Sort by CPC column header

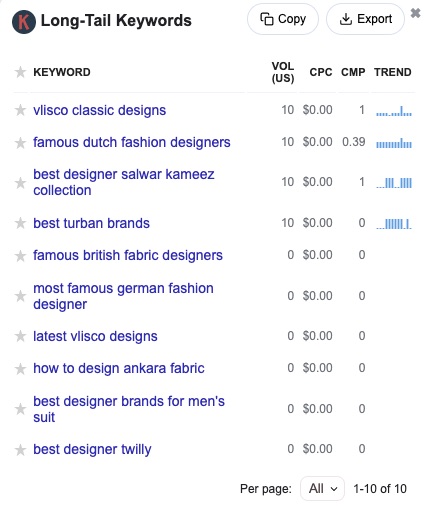click(321, 72)
